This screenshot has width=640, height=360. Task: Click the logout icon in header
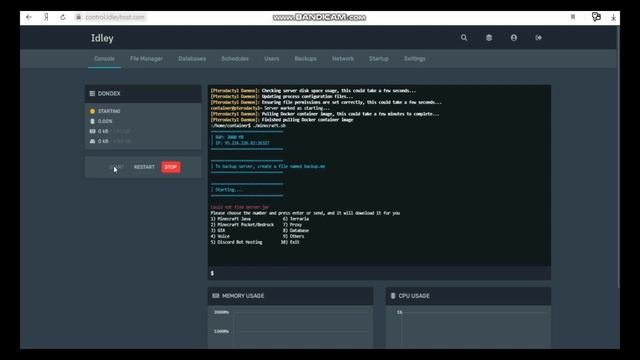(538, 38)
